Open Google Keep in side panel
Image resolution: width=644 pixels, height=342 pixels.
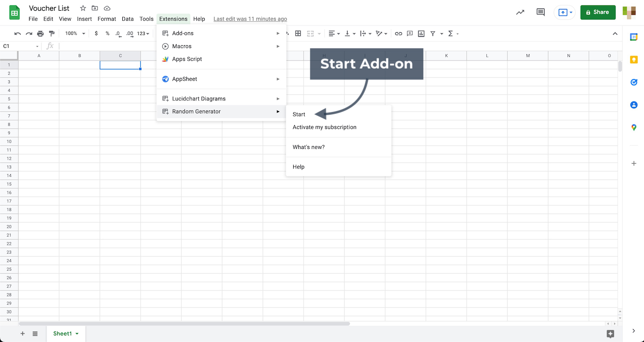[634, 60]
